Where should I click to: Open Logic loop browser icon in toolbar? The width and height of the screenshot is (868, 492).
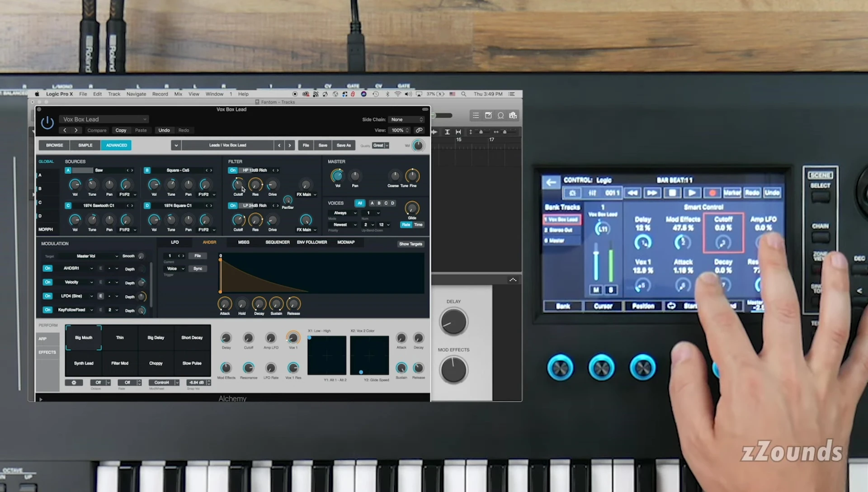[x=500, y=116]
